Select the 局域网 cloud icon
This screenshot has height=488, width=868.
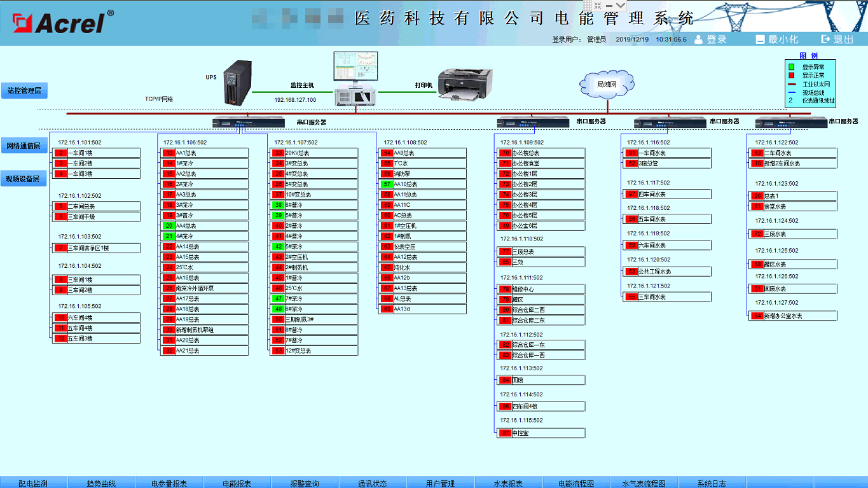coord(607,84)
